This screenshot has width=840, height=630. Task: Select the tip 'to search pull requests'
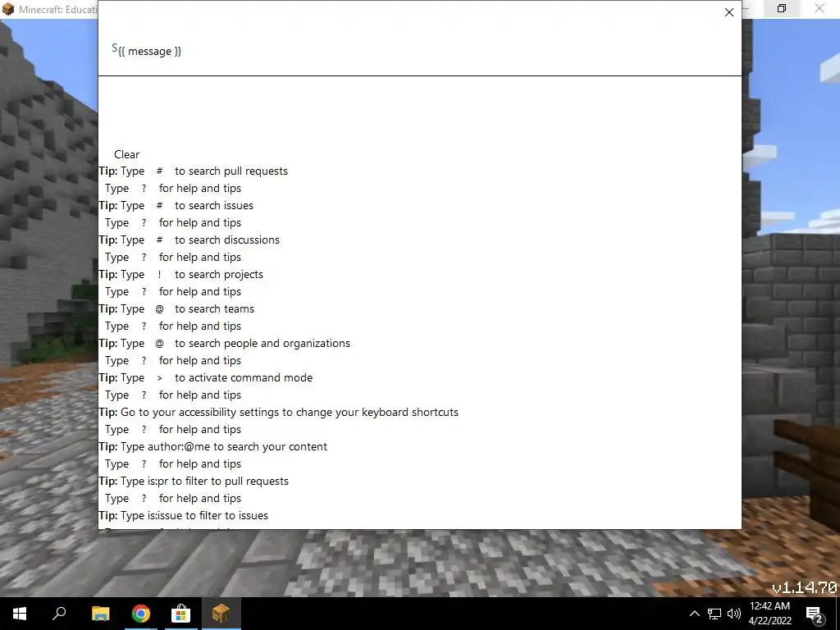231,171
